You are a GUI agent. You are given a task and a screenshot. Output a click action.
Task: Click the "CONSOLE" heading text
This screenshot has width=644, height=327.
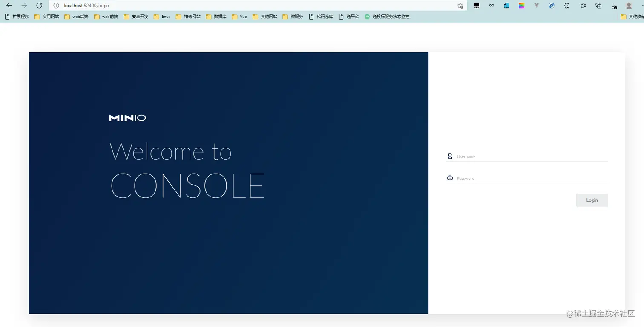click(x=187, y=186)
